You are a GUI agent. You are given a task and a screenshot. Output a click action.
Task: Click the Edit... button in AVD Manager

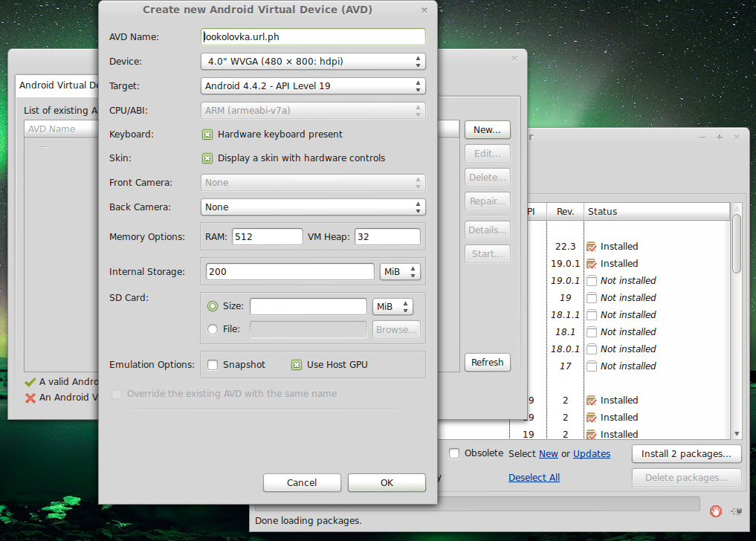pyautogui.click(x=487, y=153)
